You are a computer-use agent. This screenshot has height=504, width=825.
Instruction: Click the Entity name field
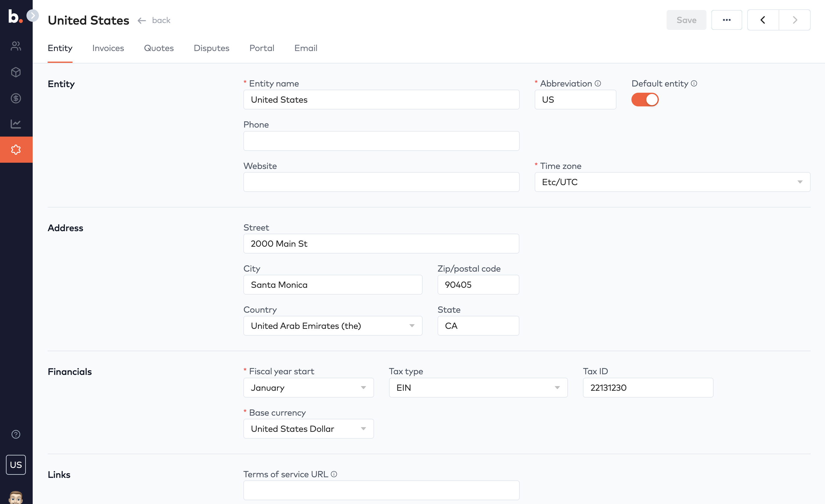(x=381, y=100)
